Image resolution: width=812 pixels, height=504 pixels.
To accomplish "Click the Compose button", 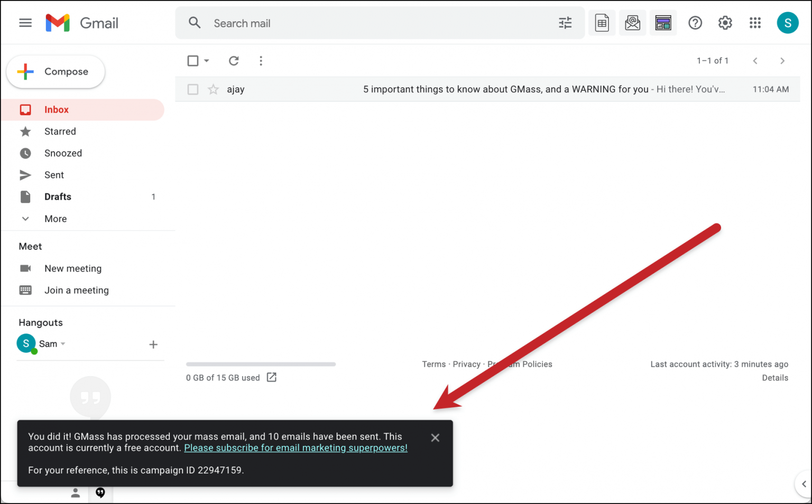I will [x=55, y=71].
